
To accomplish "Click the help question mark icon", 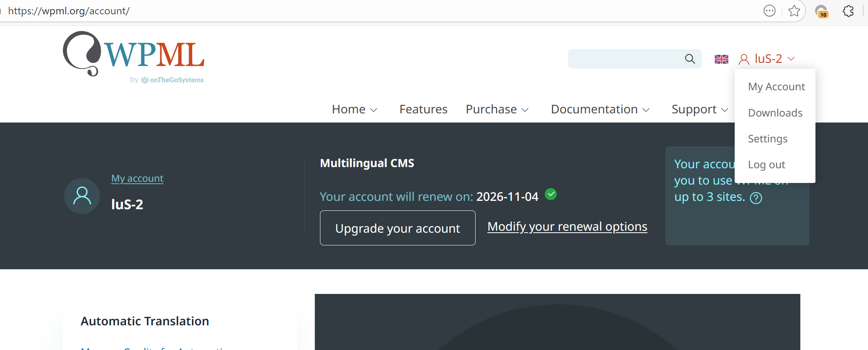I will 756,198.
